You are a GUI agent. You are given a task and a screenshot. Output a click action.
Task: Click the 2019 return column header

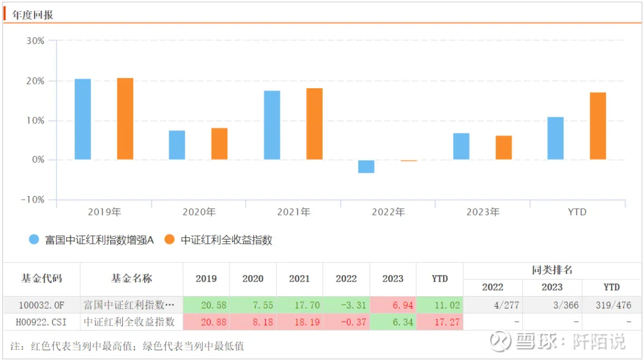206,279
